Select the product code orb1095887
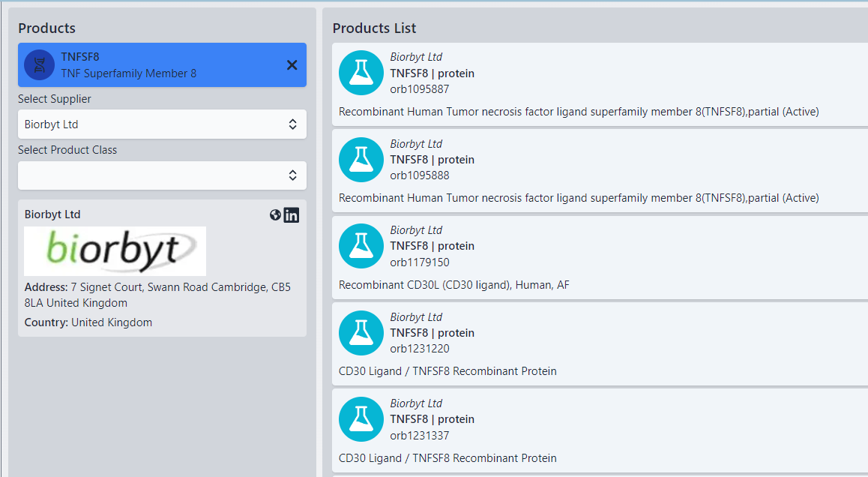Screen dimensions: 868x477 coord(420,89)
